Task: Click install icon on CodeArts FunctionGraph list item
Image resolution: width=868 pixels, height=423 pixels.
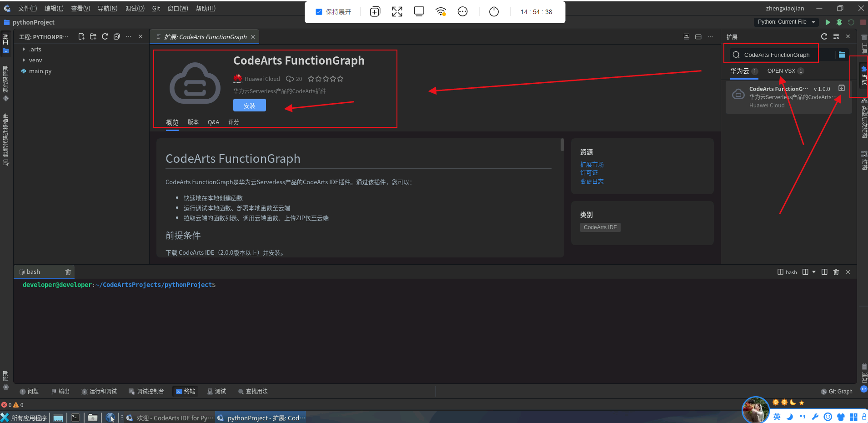Action: (842, 88)
